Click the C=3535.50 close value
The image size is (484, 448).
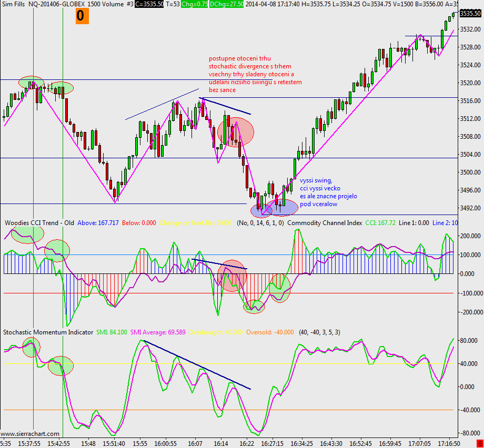pyautogui.click(x=149, y=4)
